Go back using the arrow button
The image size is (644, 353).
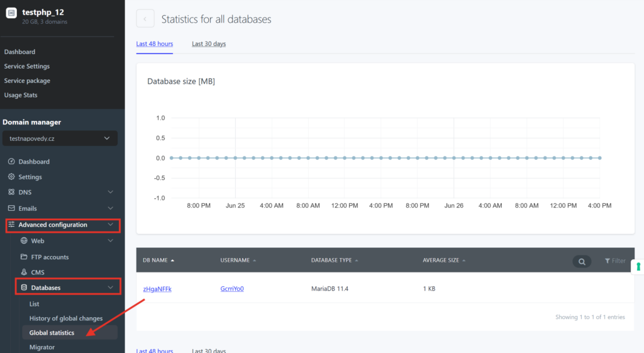click(x=145, y=18)
